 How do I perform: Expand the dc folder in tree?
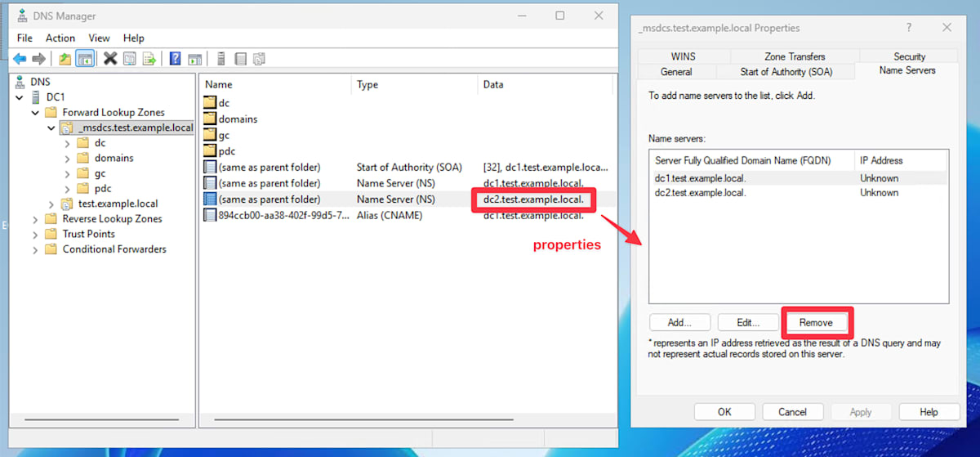[x=67, y=143]
